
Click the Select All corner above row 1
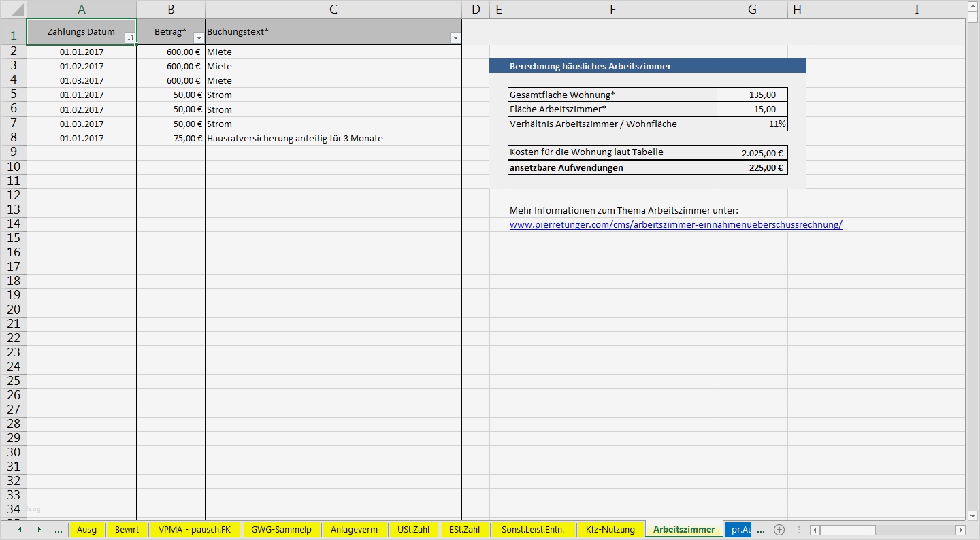click(x=12, y=9)
